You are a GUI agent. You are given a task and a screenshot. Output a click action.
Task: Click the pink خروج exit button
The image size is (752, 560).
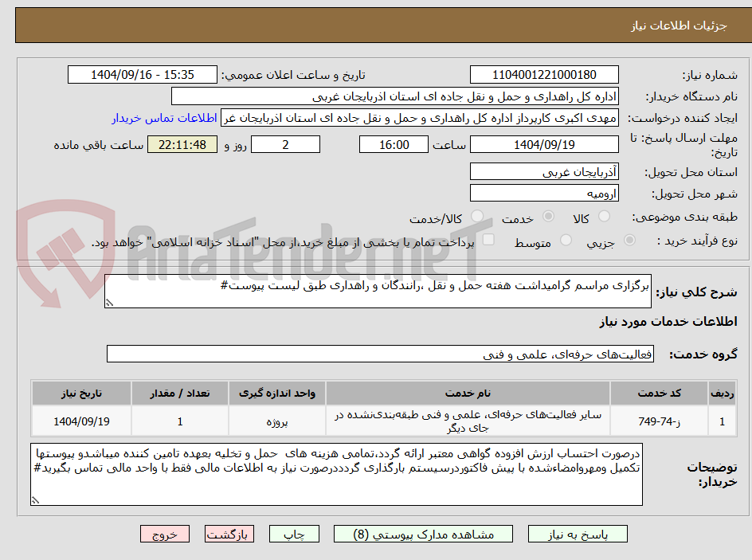(165, 534)
